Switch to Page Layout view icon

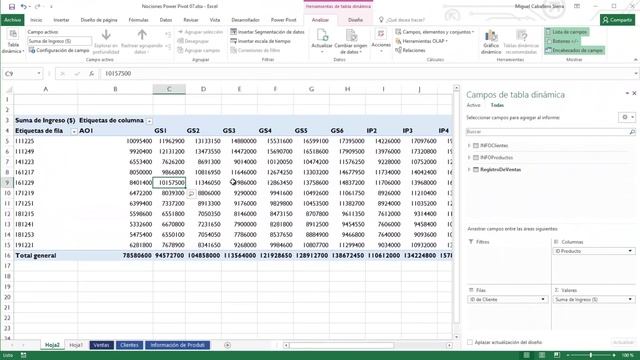pyautogui.click(x=542, y=356)
